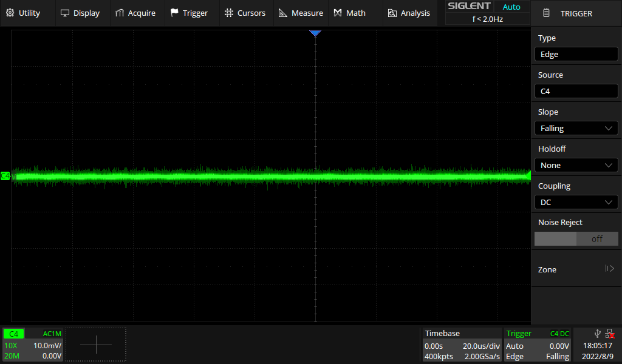
Task: Open the Timebase info box
Action: (x=462, y=345)
